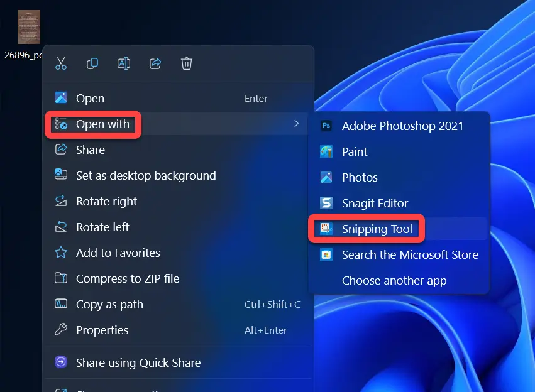Click the Add to Favorites star icon
This screenshot has width=535, height=392.
point(61,253)
